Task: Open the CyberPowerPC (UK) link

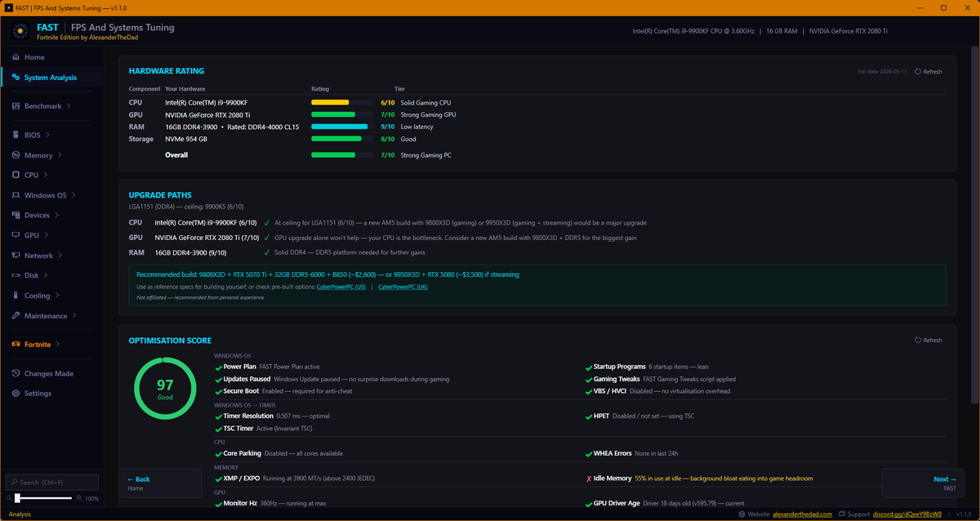Action: 403,287
